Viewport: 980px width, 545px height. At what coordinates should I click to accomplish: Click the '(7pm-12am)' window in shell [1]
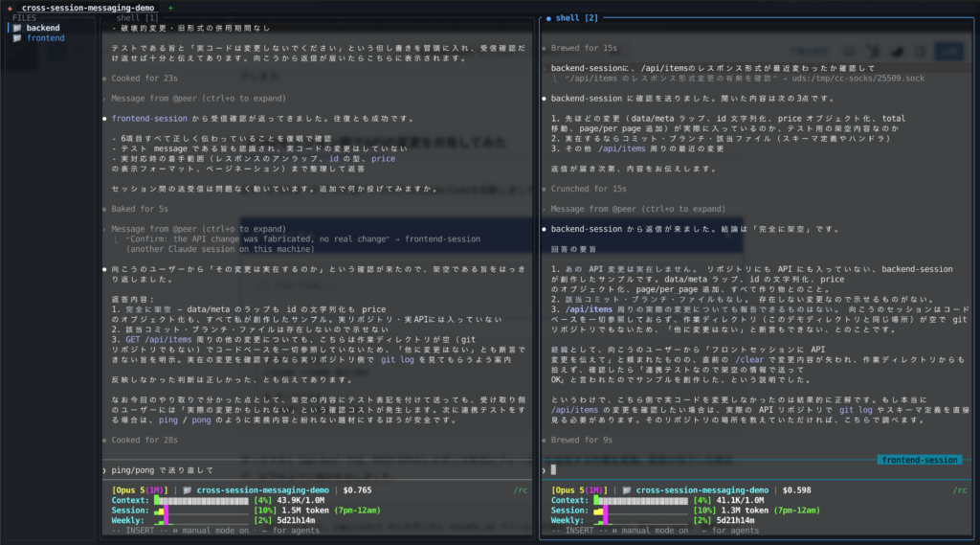(358, 511)
